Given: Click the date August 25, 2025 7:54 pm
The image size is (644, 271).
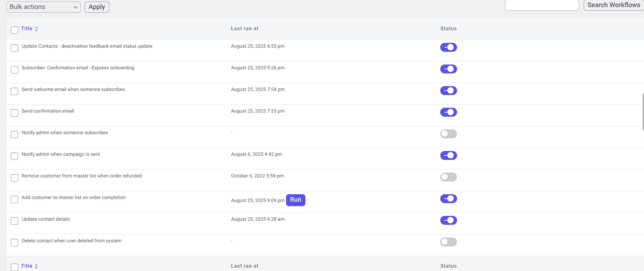Looking at the screenshot, I should coord(258,89).
